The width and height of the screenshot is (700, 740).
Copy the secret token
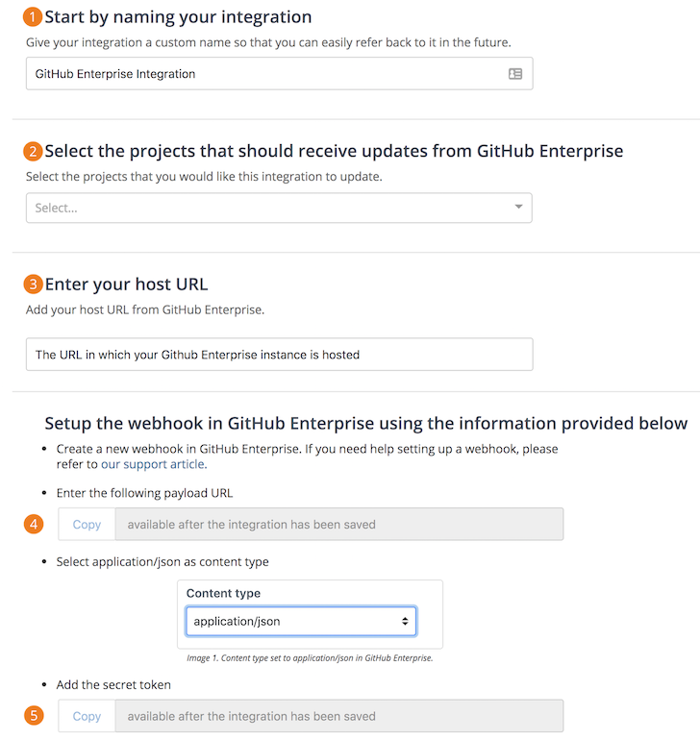pos(87,716)
